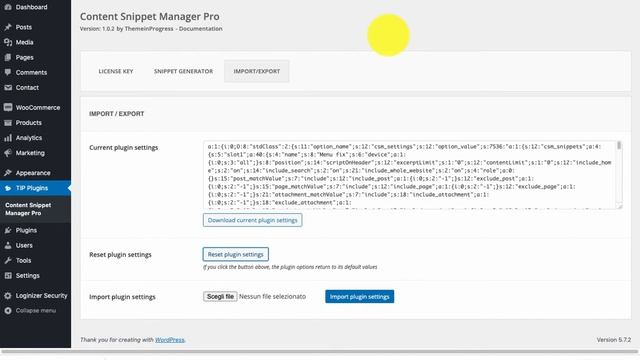Click the Marketing megaphone icon

(x=8, y=153)
